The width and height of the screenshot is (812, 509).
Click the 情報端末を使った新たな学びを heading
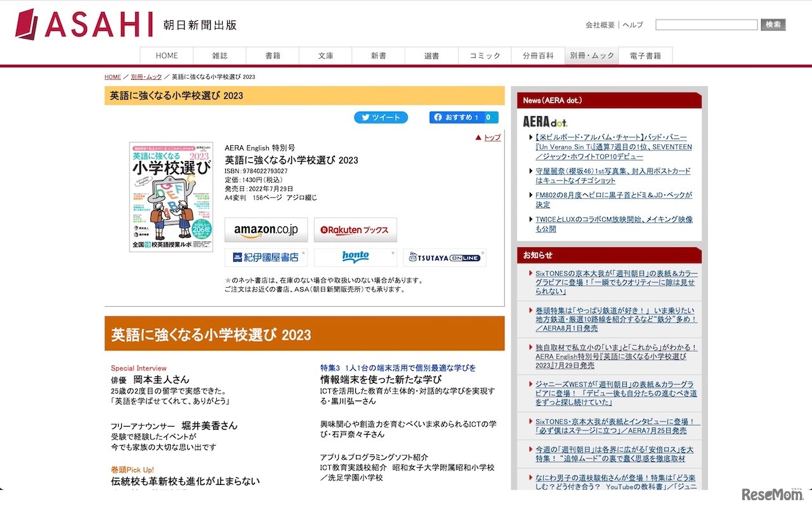(x=381, y=379)
